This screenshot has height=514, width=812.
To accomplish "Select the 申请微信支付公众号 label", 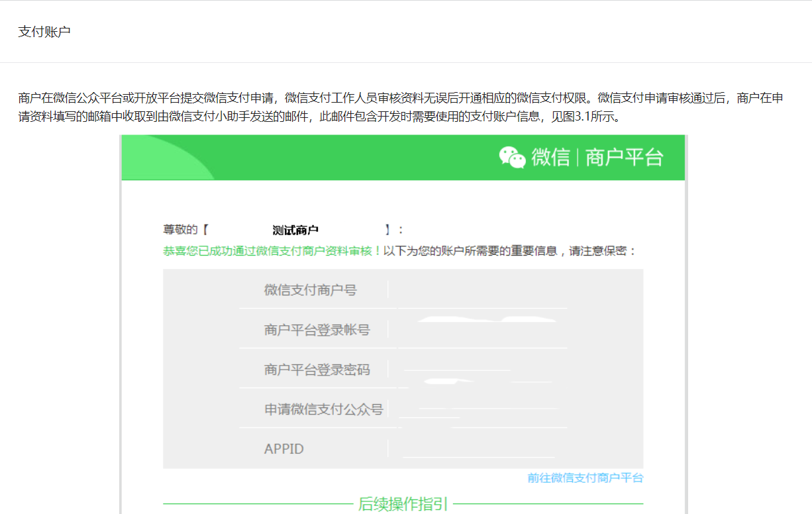I will pos(324,409).
